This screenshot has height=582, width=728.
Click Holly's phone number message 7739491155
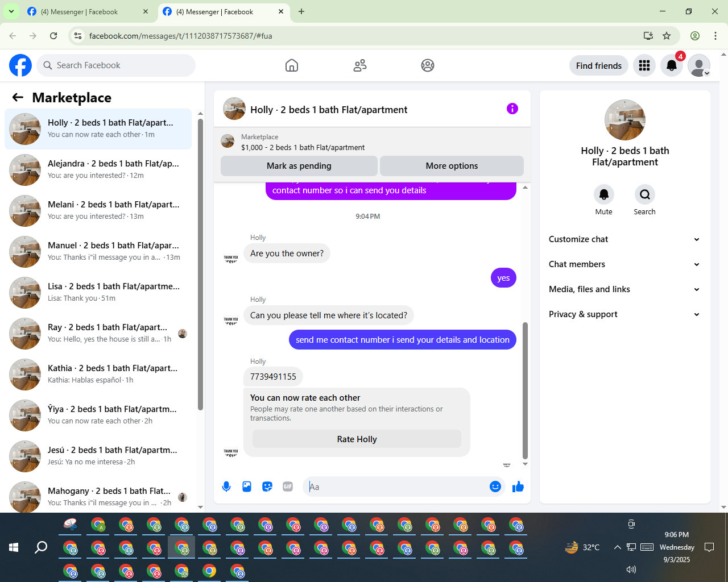(273, 377)
